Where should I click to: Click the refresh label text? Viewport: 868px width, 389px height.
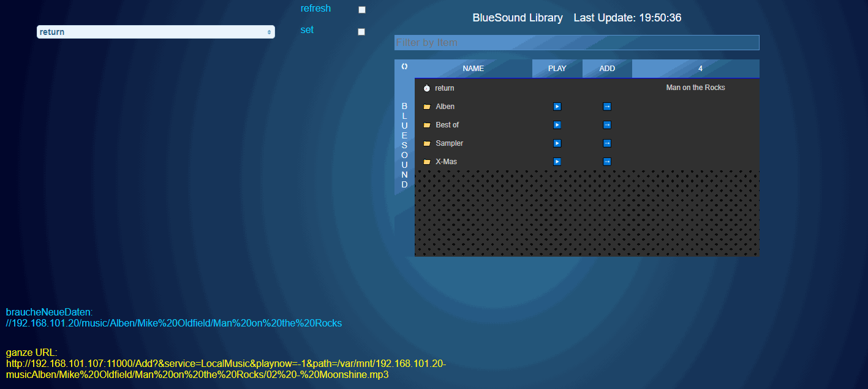(x=315, y=9)
